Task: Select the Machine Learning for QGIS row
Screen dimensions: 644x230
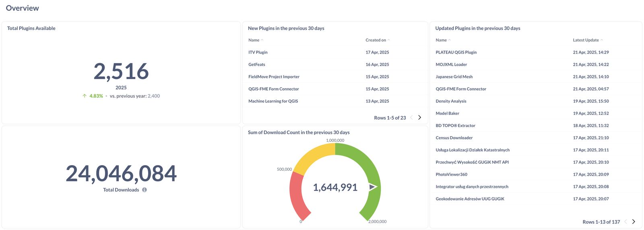Action: (x=335, y=101)
